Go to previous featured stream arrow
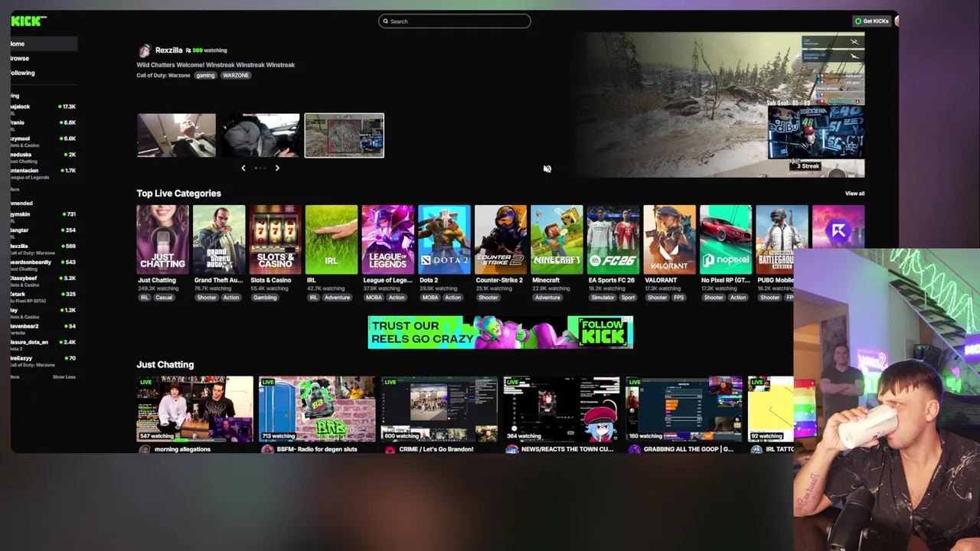This screenshot has height=551, width=980. (243, 168)
